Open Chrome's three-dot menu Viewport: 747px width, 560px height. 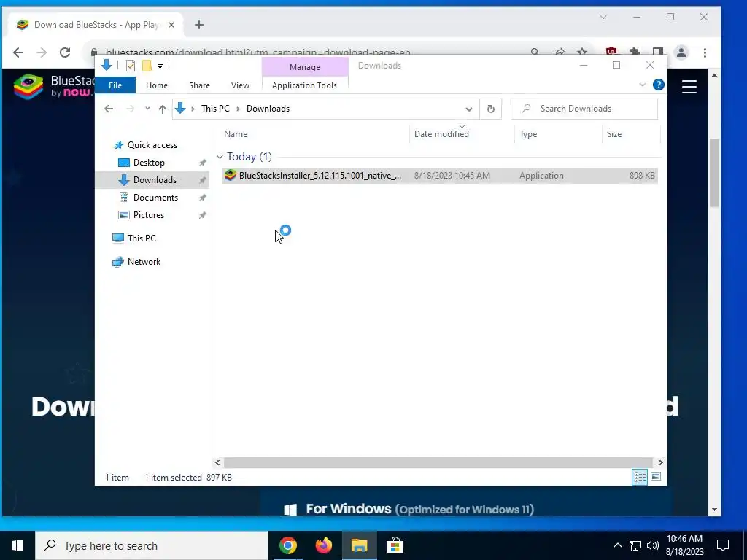pyautogui.click(x=705, y=52)
